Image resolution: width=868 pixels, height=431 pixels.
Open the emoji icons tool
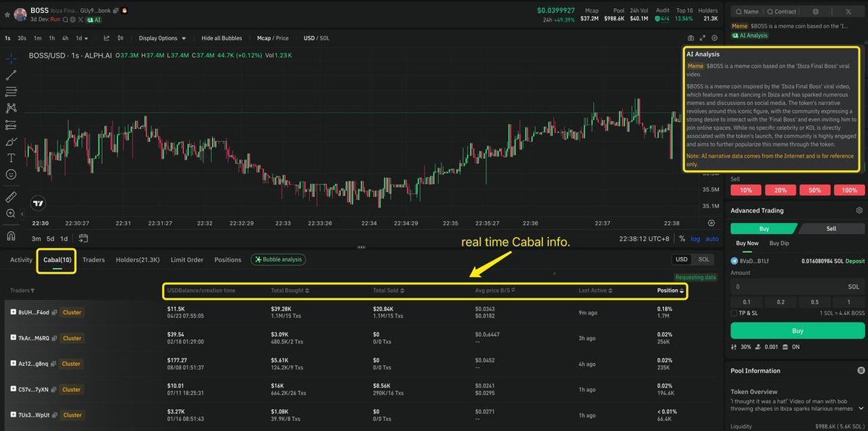point(11,175)
